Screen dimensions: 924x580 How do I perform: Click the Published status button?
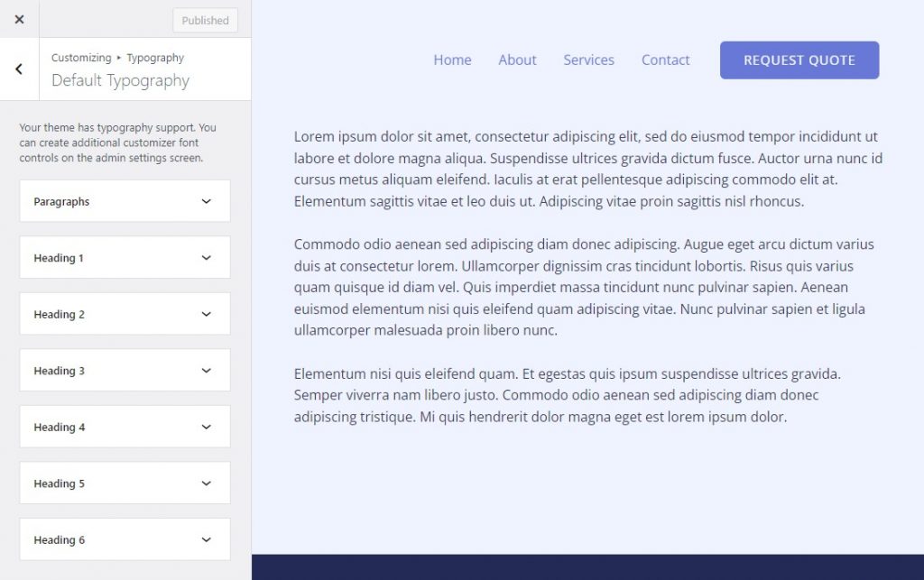point(205,20)
